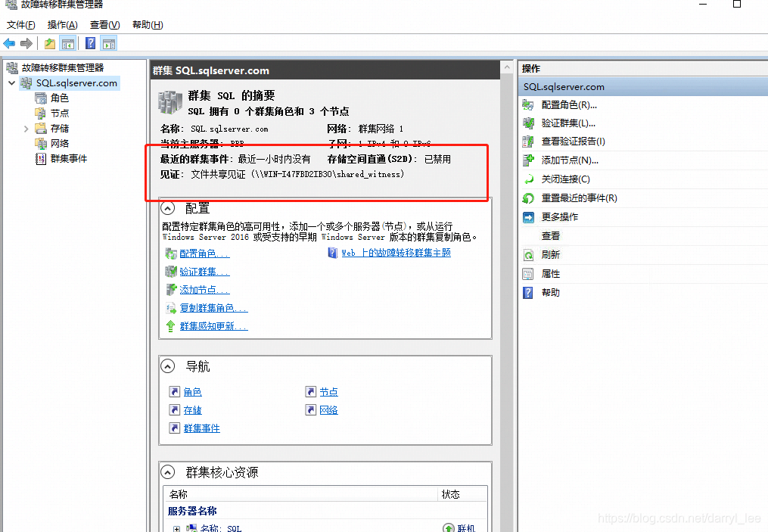Open 查看 submenu in actions pane
768x532 pixels.
pyautogui.click(x=551, y=236)
